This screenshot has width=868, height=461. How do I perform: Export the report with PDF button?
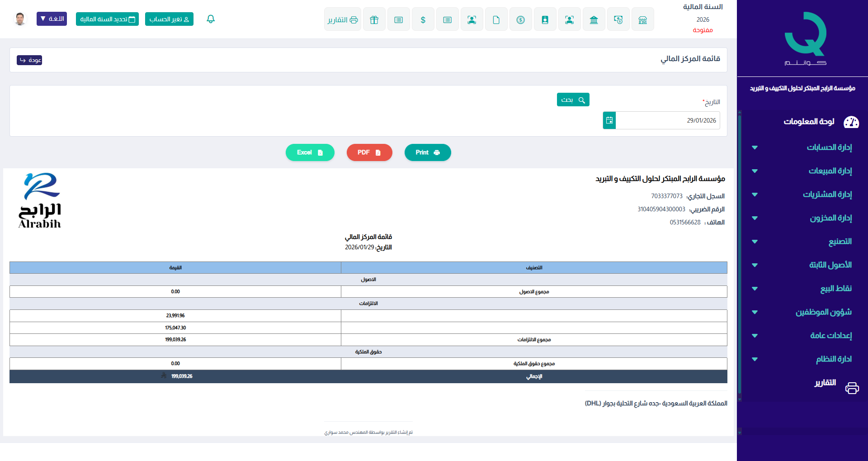pyautogui.click(x=369, y=152)
